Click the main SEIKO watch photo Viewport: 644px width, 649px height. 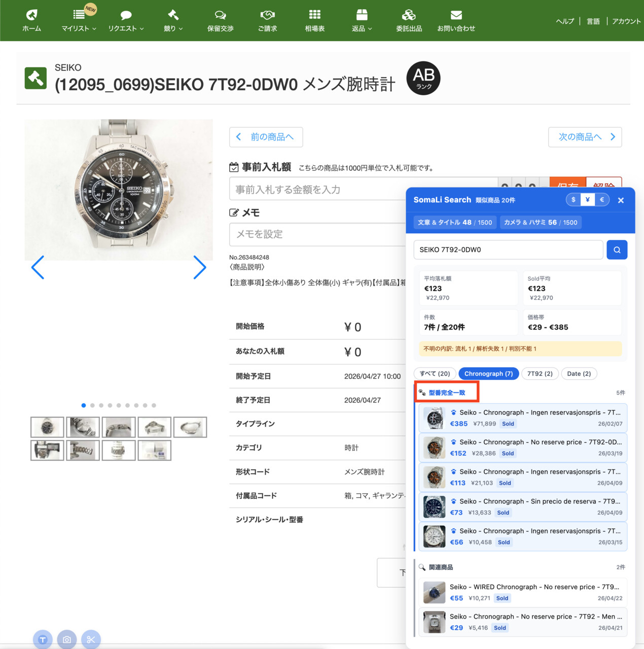[119, 190]
